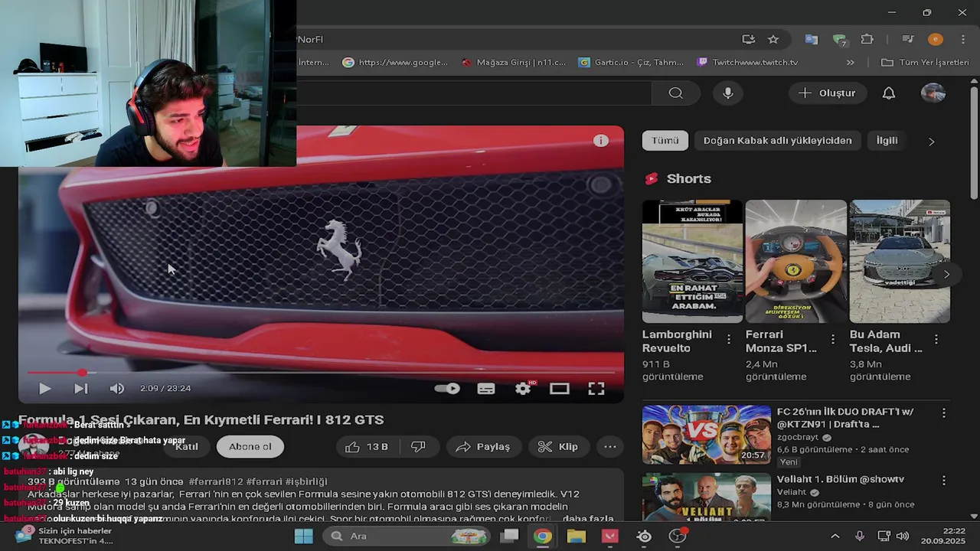
Task: Click the video info card icon
Action: (x=601, y=141)
